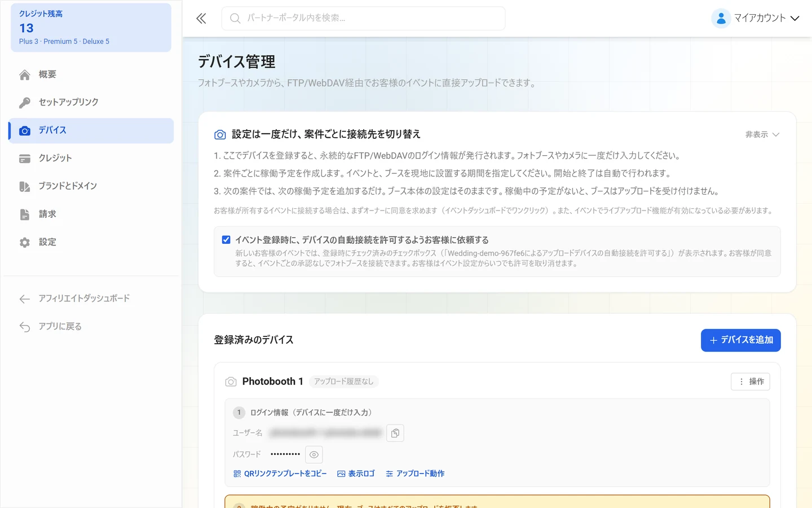Navigate to ブランドとドメイン
The image size is (812, 508).
click(91, 186)
